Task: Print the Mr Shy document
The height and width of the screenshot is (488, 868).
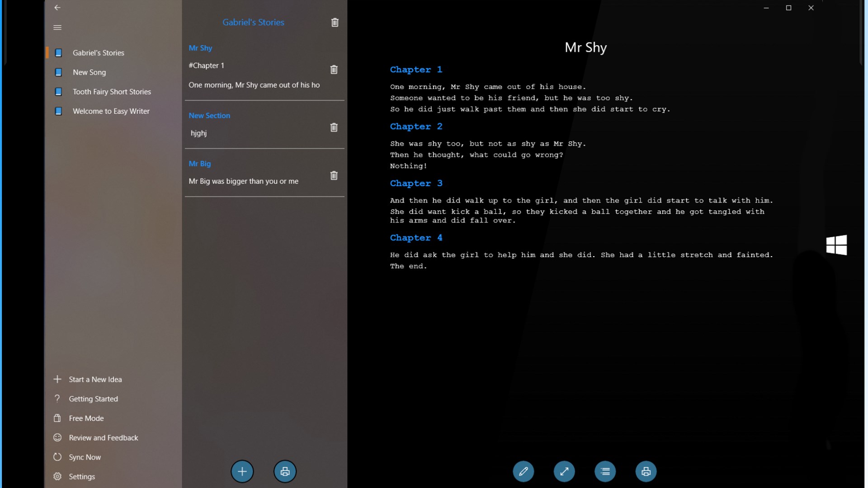Action: tap(646, 472)
